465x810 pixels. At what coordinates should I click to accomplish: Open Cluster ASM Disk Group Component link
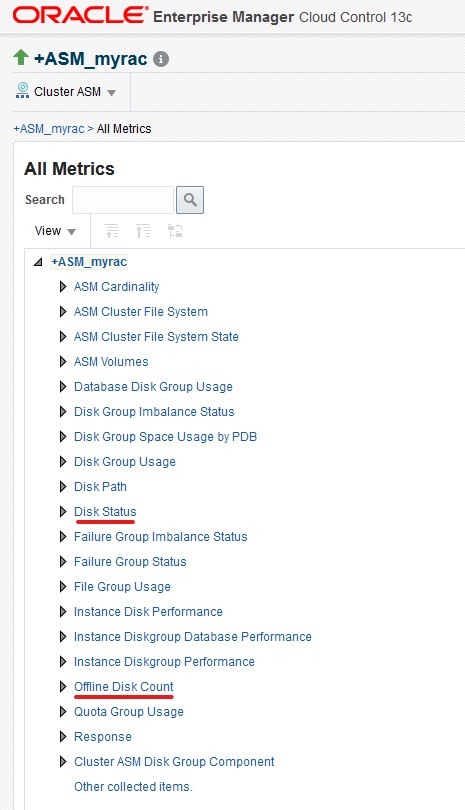[174, 761]
